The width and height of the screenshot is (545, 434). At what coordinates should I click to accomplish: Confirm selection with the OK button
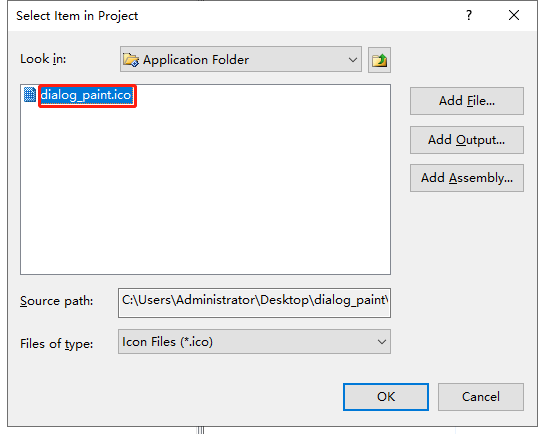[386, 397]
